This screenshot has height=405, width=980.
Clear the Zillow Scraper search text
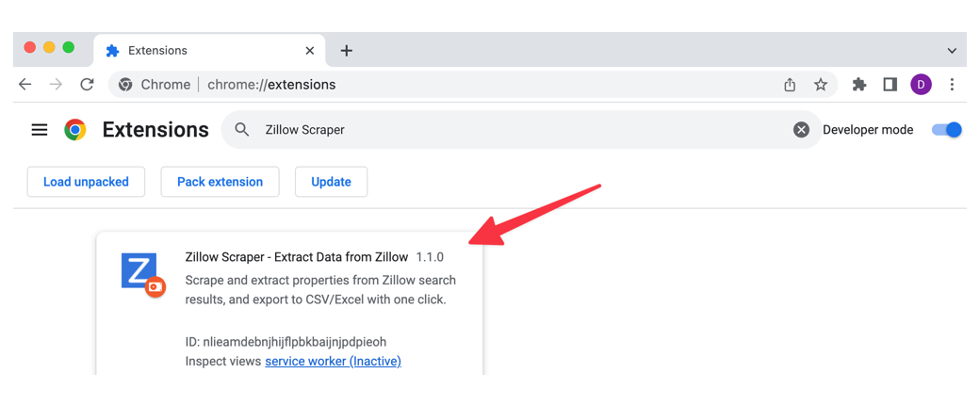click(x=801, y=130)
